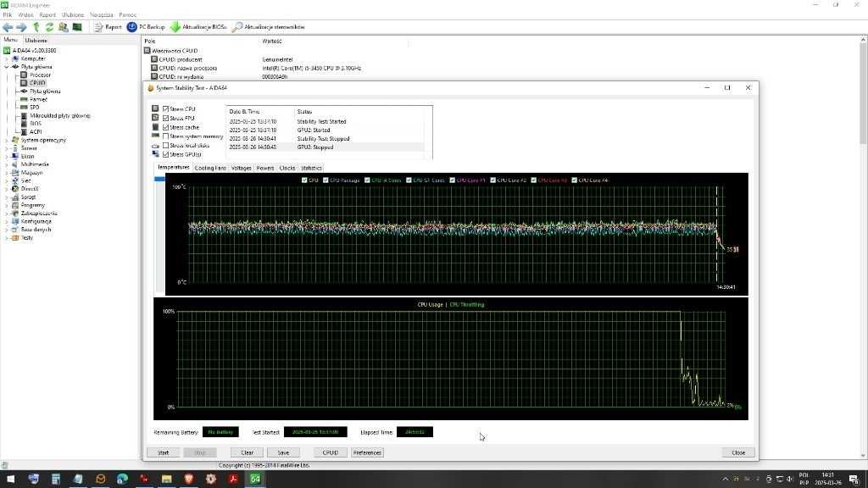Switch to the Statistics tab

pyautogui.click(x=311, y=168)
